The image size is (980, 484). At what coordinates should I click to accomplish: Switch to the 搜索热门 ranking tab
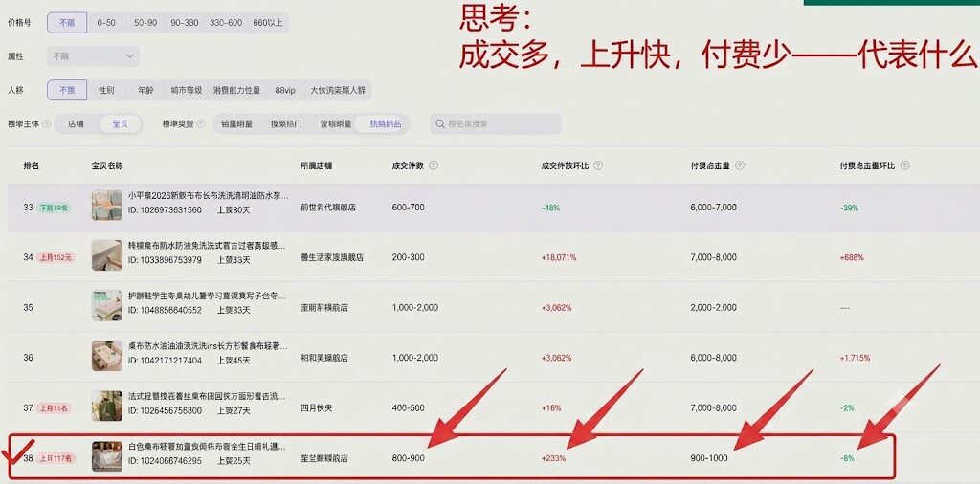pyautogui.click(x=285, y=123)
